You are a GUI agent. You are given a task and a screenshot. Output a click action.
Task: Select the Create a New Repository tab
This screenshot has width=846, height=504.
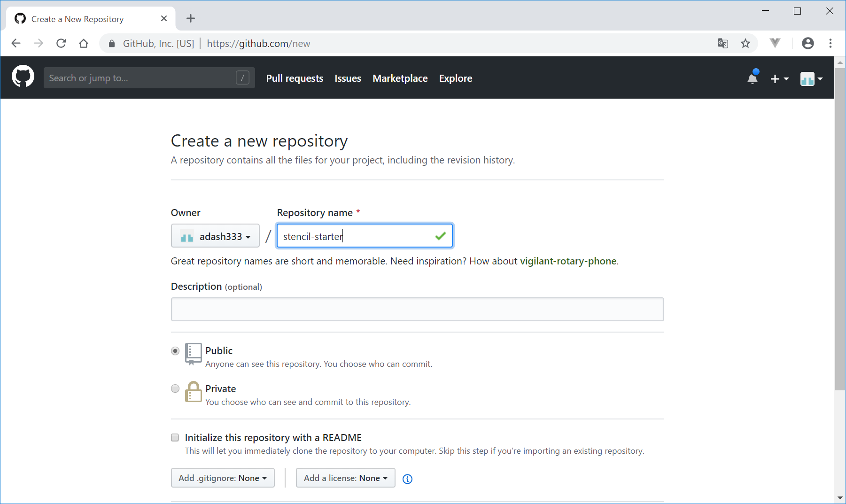pos(91,19)
